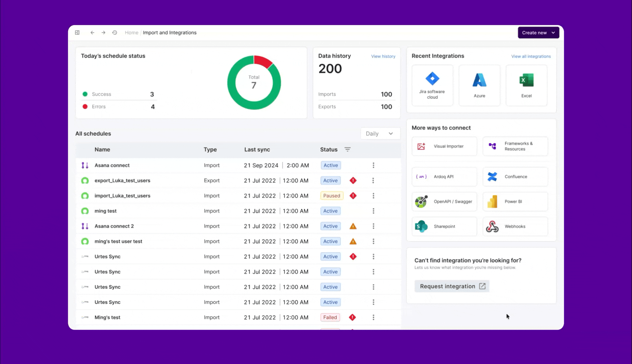Viewport: 632px width, 364px height.
Task: Go to Home in the breadcrumb
Action: point(131,32)
